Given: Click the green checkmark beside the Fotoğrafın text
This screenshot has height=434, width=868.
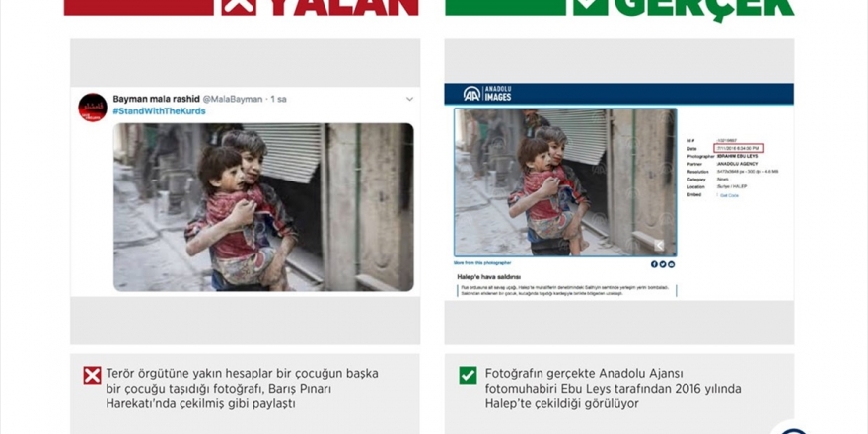Looking at the screenshot, I should pyautogui.click(x=468, y=376).
